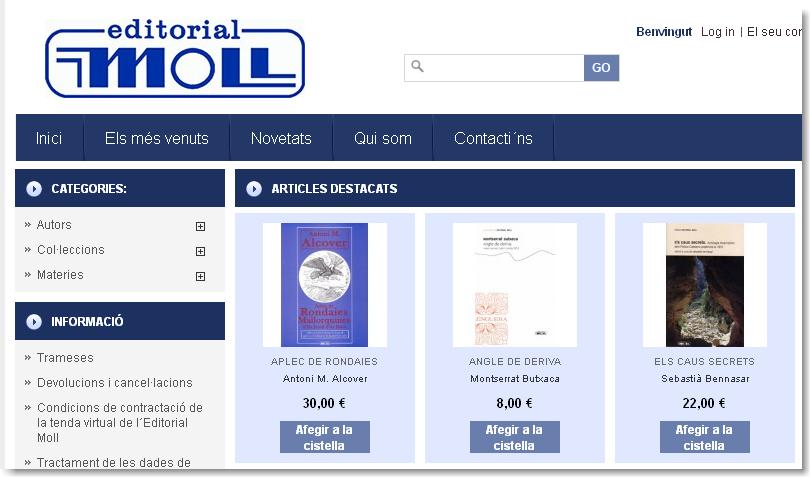Select the Qui som menu item
The image size is (810, 477).
point(383,138)
